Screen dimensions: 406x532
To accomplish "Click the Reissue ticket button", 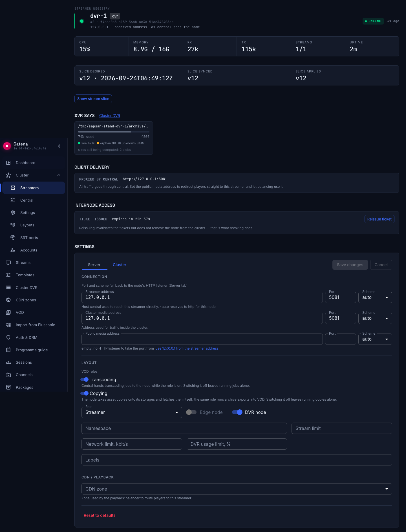I will tap(379, 219).
